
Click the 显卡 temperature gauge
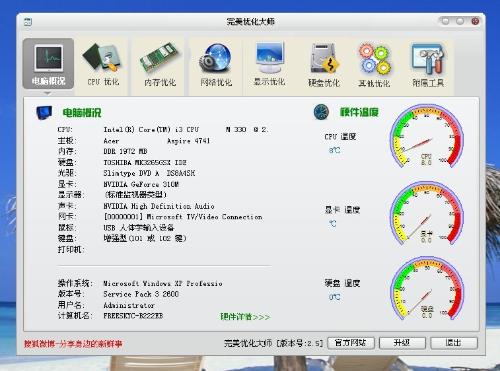coord(426,213)
